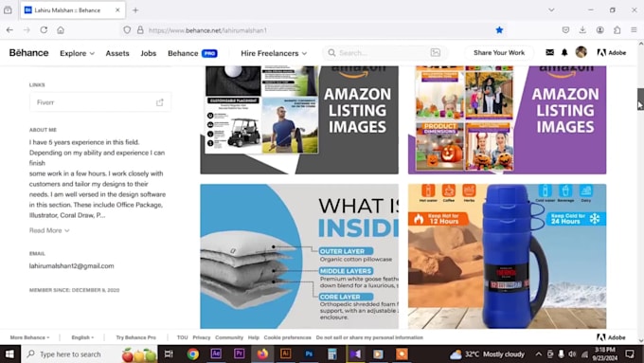The width and height of the screenshot is (644, 363).
Task: Go back with the browser back arrow
Action: [x=9, y=30]
